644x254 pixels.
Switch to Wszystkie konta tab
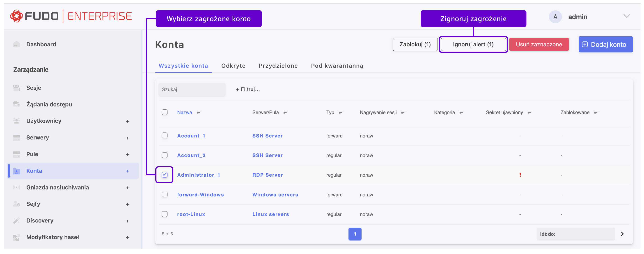(x=183, y=66)
